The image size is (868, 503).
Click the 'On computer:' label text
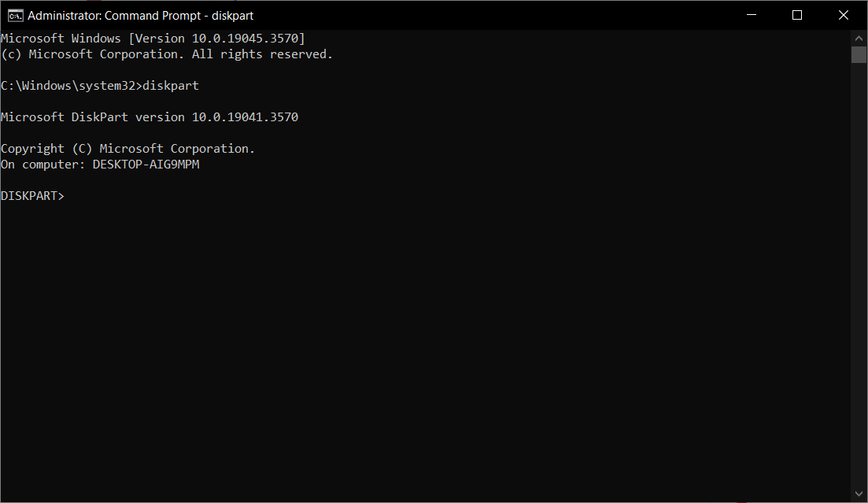(43, 165)
